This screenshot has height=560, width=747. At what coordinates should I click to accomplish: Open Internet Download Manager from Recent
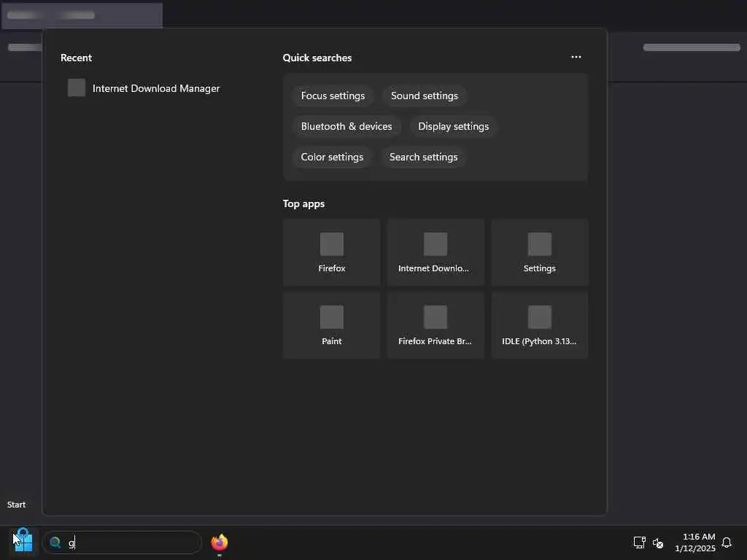point(156,88)
